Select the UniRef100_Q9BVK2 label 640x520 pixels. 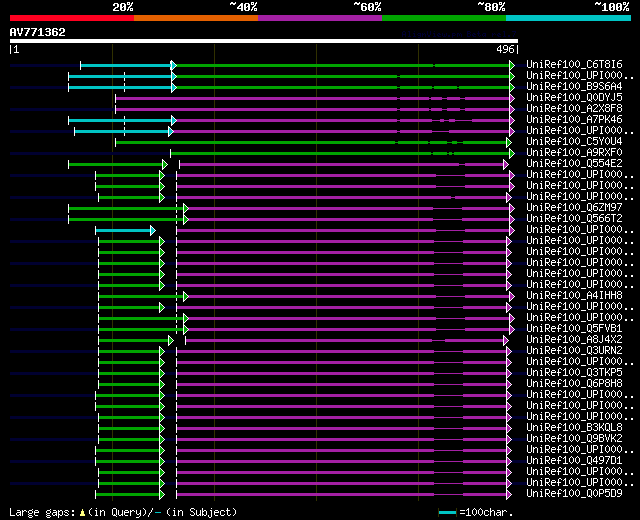[x=574, y=438]
